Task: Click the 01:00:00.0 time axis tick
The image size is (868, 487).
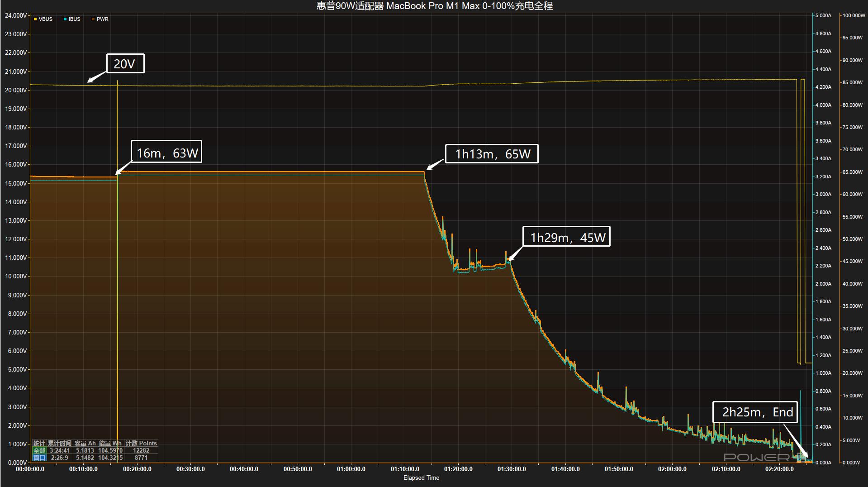Action: [x=351, y=469]
